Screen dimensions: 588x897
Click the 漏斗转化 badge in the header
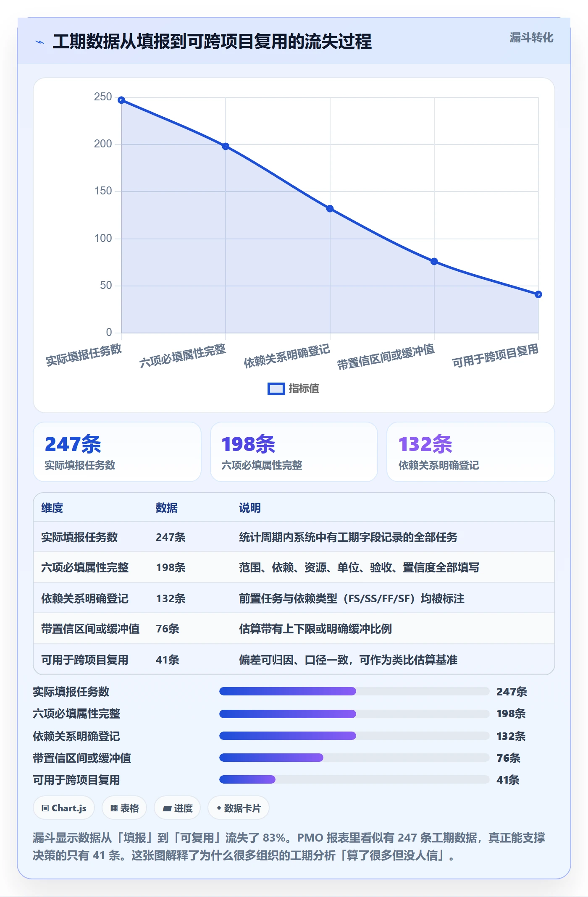click(531, 38)
